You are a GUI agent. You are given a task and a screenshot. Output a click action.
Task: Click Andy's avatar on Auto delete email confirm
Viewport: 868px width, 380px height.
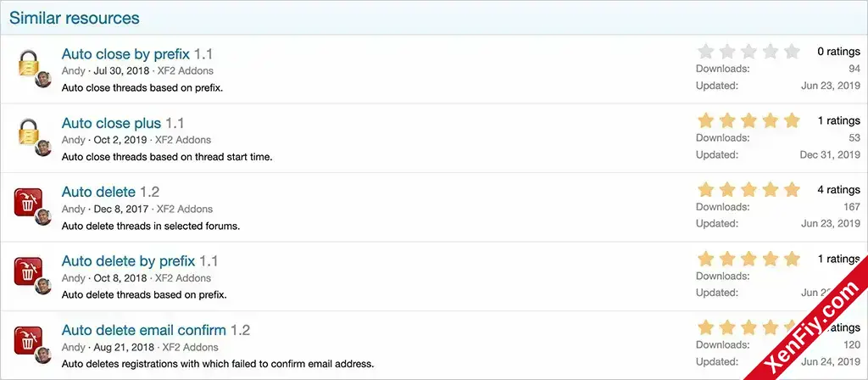42,355
